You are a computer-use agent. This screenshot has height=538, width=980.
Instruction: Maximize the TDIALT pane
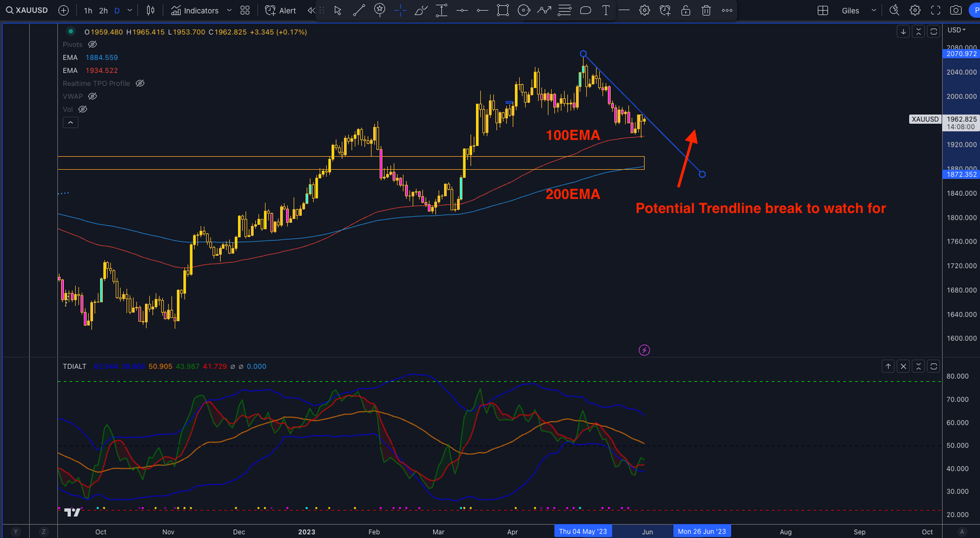[x=933, y=366]
